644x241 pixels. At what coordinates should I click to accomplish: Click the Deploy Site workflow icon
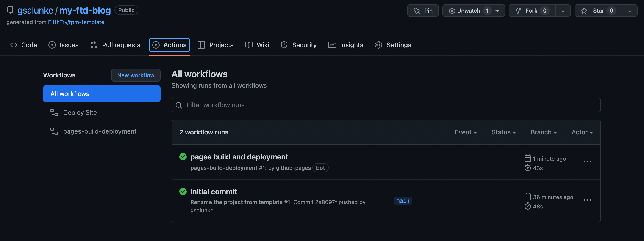(54, 112)
